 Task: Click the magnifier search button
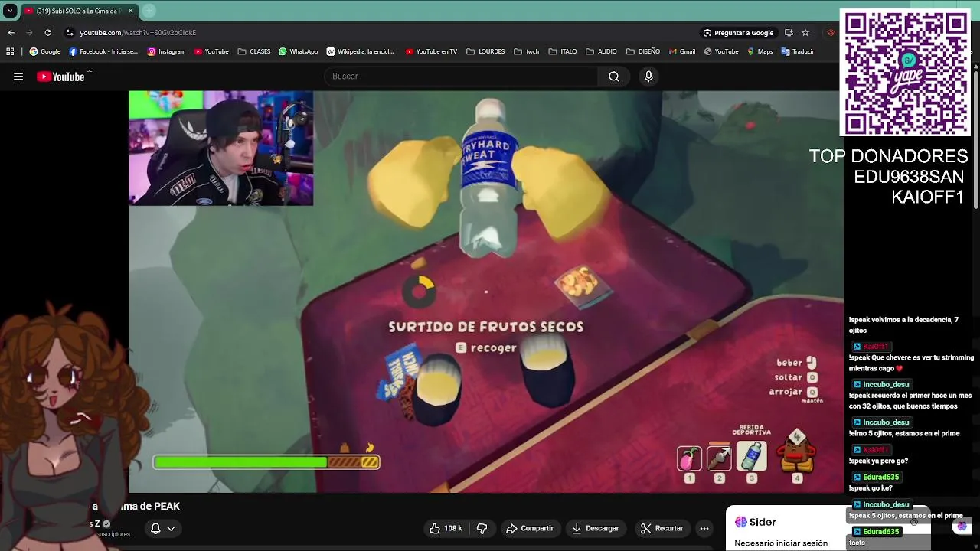click(x=614, y=77)
